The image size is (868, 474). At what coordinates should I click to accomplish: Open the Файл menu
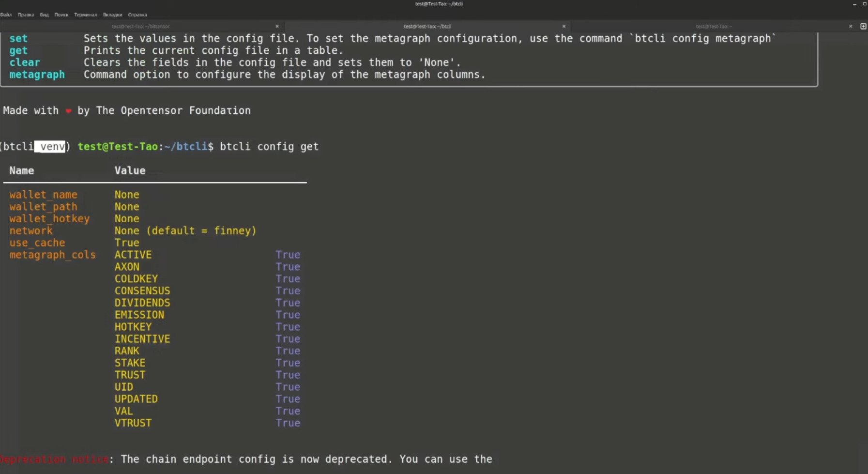pyautogui.click(x=6, y=15)
